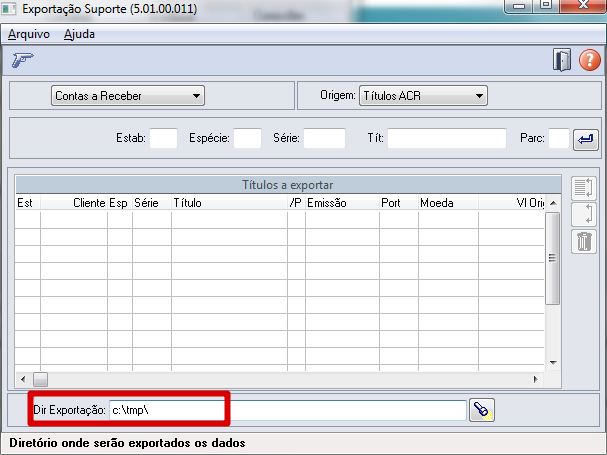Expand the Contas a Receber dropdown

[x=128, y=96]
